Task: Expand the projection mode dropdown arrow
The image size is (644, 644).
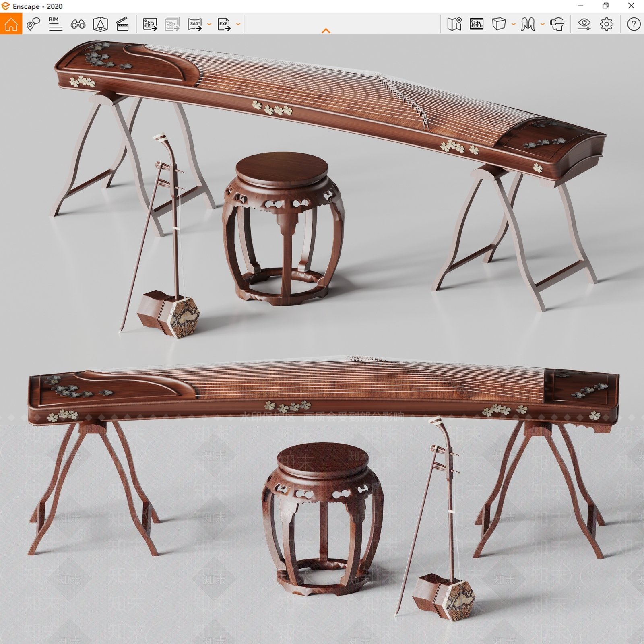Action: (x=513, y=24)
